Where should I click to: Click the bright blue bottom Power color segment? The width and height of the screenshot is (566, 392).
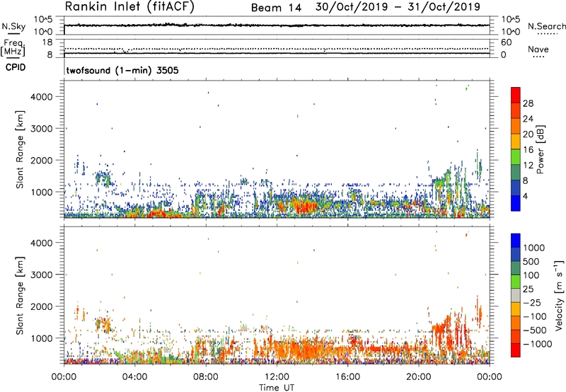pos(516,203)
